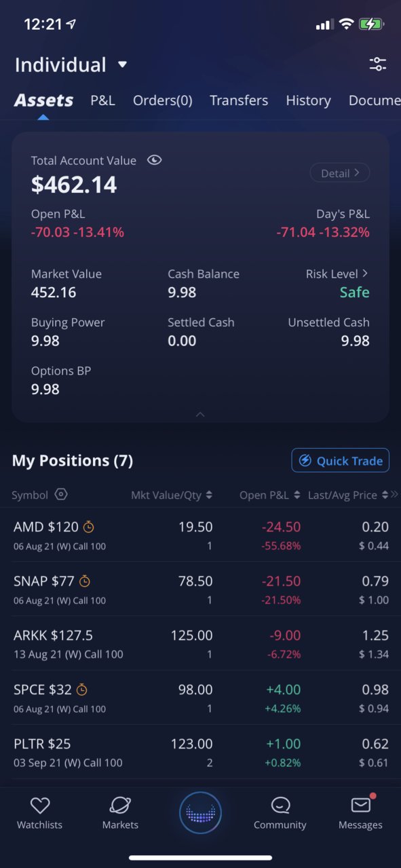This screenshot has width=401, height=868.
Task: Sort positions by Mkt Value/Qty
Action: coord(172,495)
